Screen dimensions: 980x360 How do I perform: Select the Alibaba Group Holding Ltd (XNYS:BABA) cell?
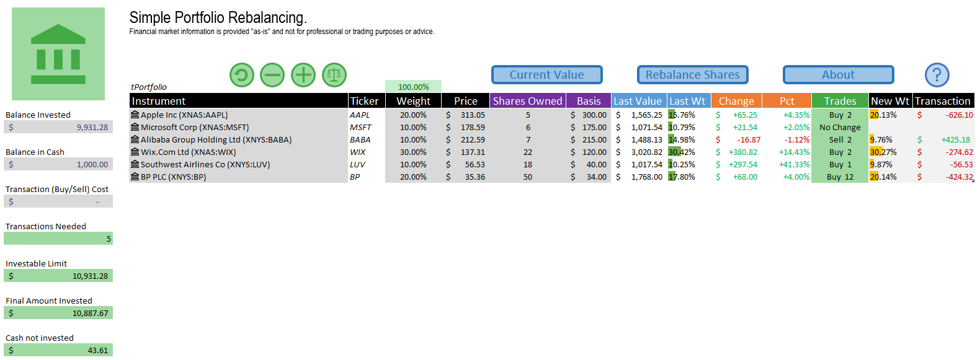(238, 139)
